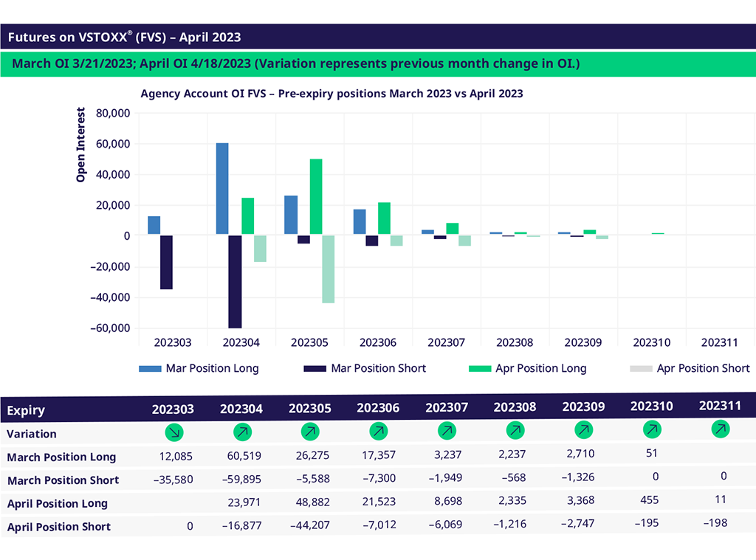This screenshot has height=560, width=756.
Task: Click the Open Interest y-axis title
Action: point(81,145)
